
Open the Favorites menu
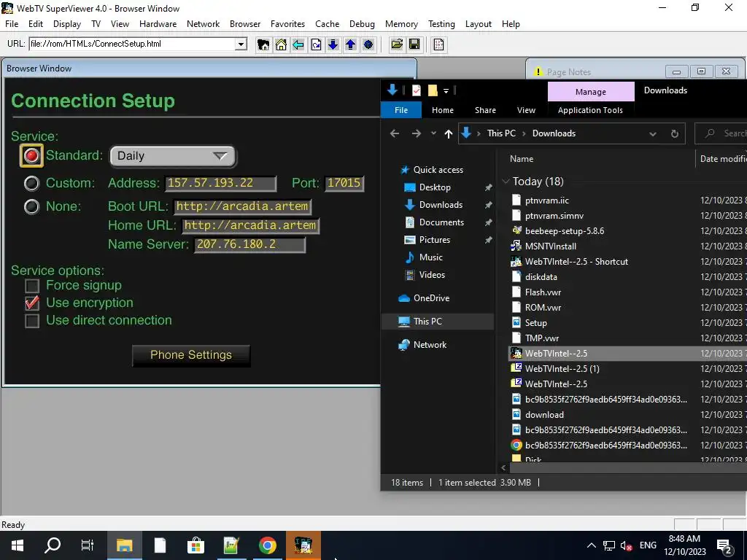[287, 24]
